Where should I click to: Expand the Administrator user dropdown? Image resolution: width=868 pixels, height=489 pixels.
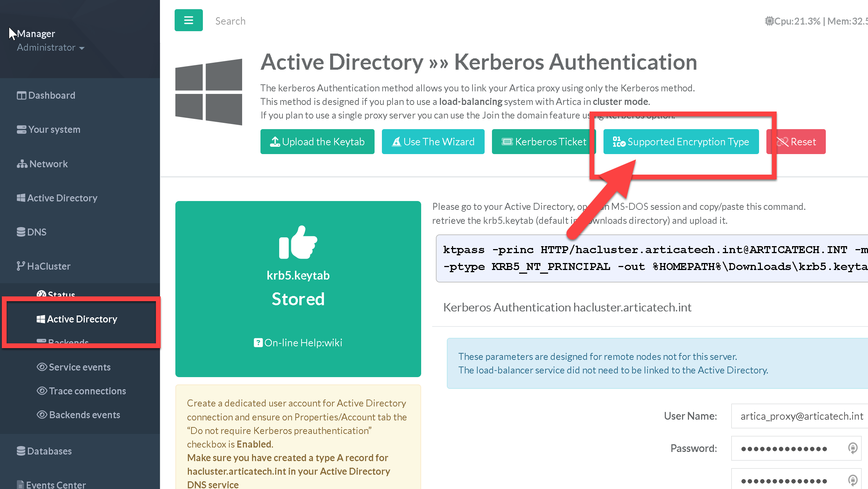(51, 48)
